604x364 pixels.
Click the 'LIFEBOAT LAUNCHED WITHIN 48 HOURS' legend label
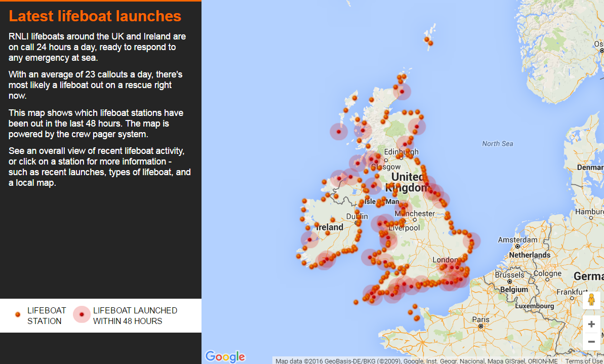coord(135,316)
